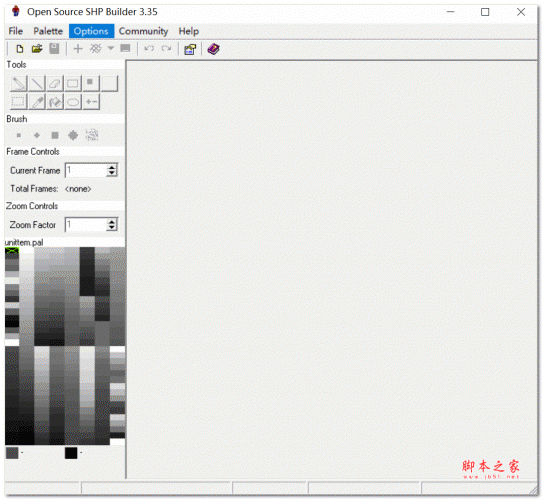The height and width of the screenshot is (500, 543).
Task: Click the plus insert frame icon
Action: tap(78, 49)
